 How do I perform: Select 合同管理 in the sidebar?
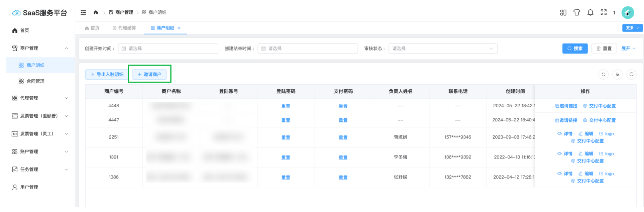(35, 81)
